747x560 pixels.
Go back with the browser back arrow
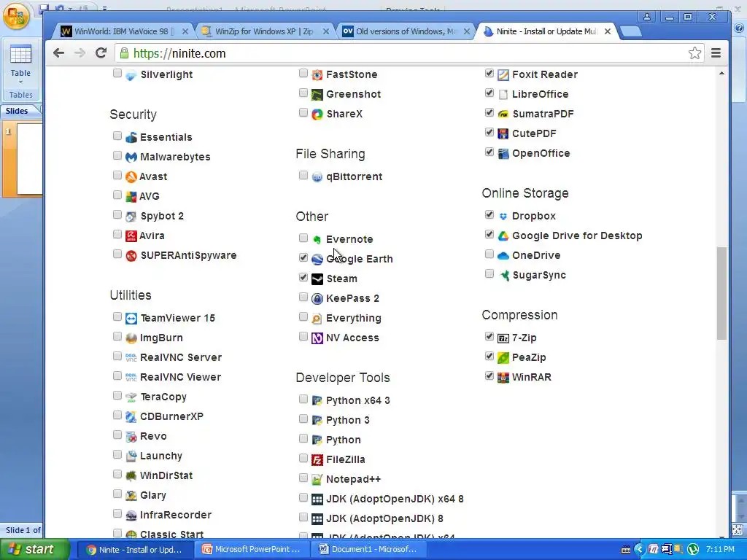pos(58,52)
